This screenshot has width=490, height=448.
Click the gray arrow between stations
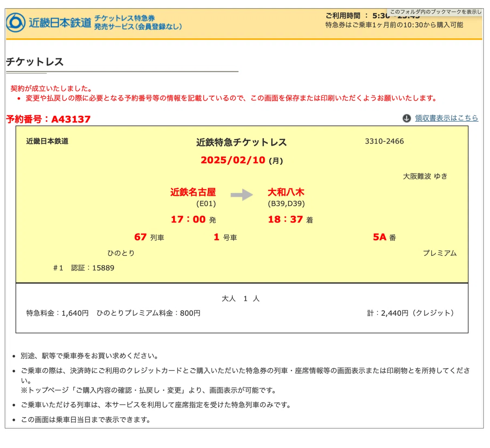(x=242, y=195)
